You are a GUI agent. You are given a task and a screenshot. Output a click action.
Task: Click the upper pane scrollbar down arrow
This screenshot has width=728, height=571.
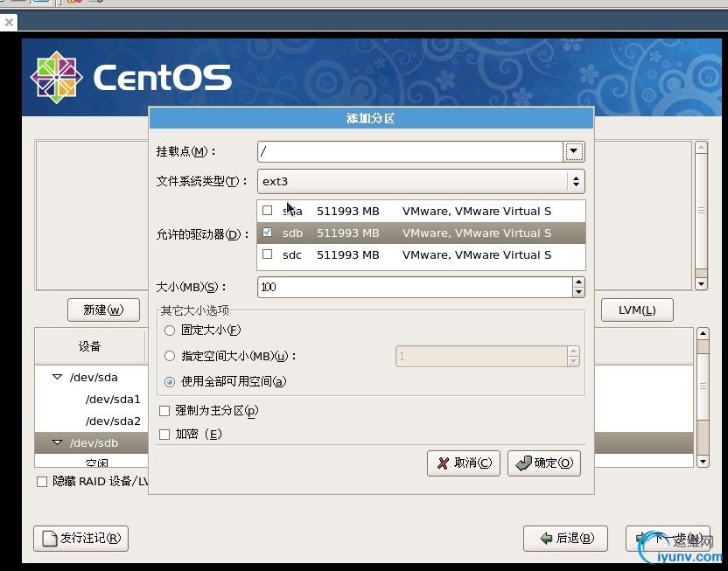point(701,284)
